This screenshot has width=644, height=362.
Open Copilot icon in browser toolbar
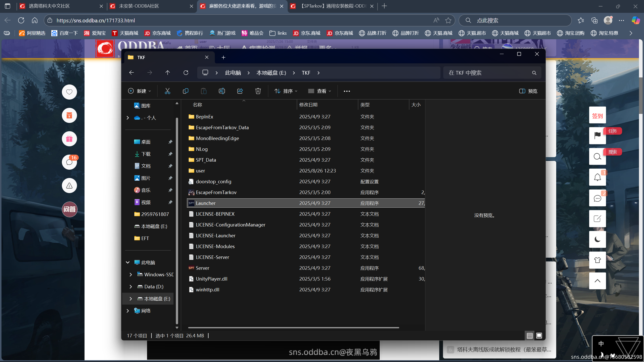click(x=636, y=20)
